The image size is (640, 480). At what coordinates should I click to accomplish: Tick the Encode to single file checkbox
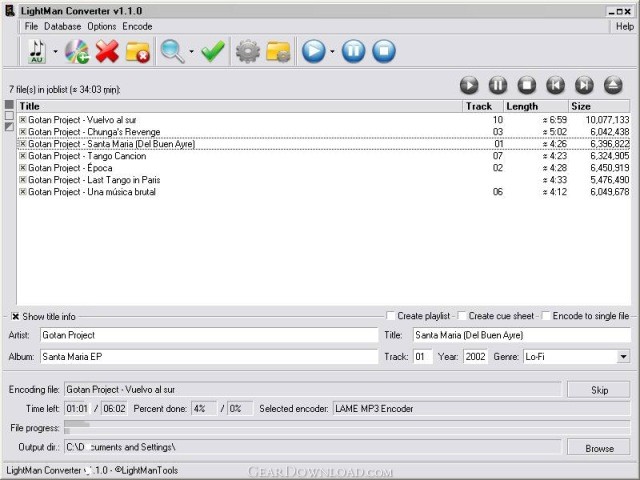pos(546,316)
